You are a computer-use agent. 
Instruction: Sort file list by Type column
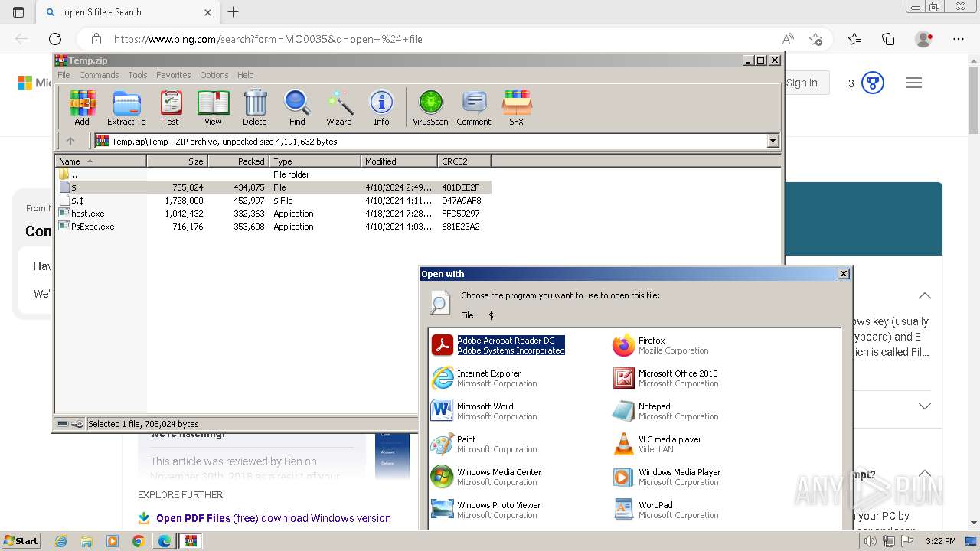pos(315,161)
